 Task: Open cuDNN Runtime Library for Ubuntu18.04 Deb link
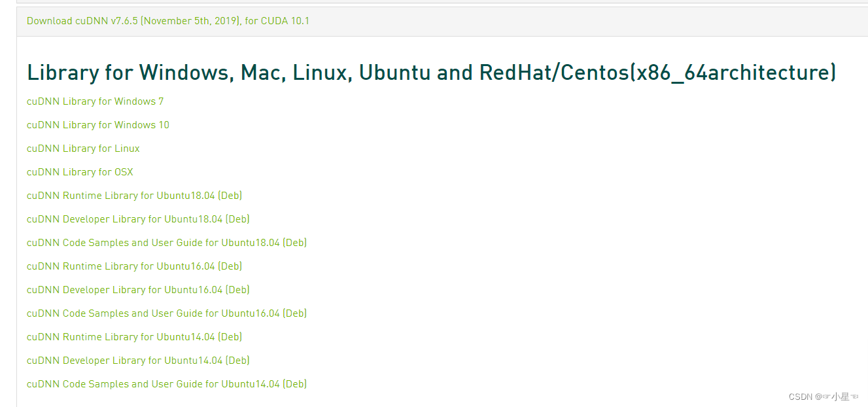[134, 195]
